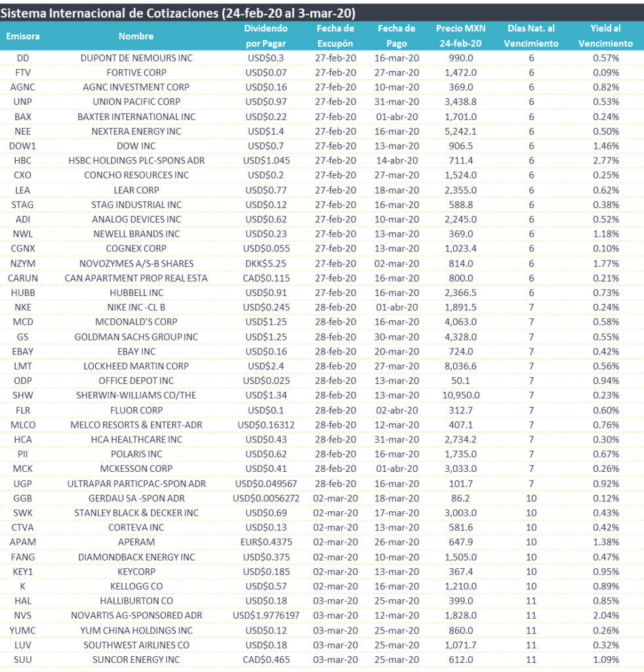Select "MCDONALD'S CORP" name cell

click(136, 322)
